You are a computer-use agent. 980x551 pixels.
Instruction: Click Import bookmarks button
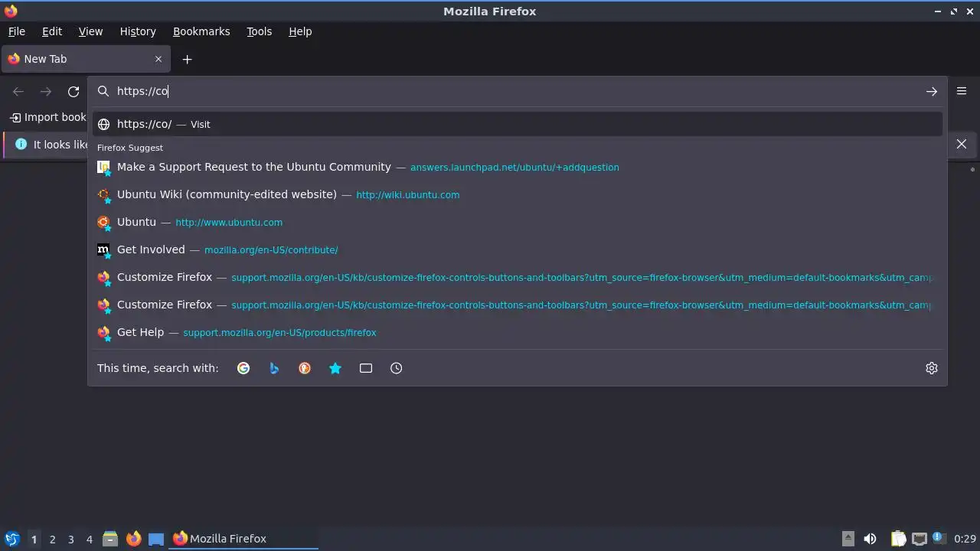48,117
